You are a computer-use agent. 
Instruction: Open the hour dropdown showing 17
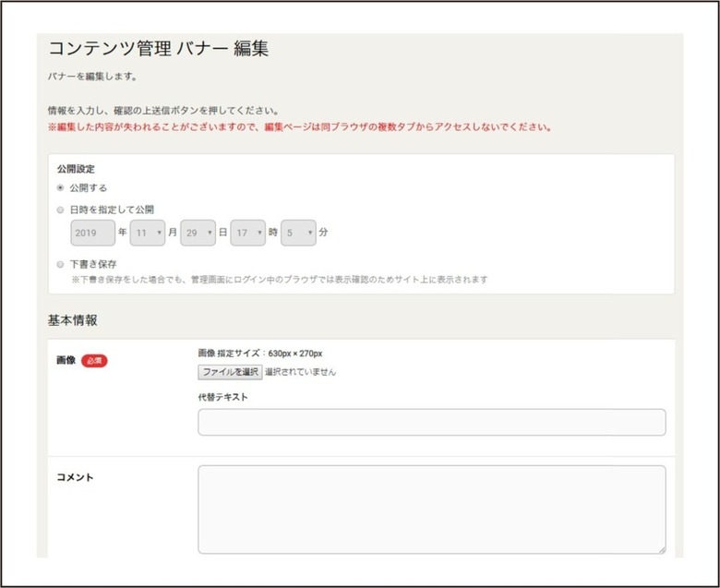point(248,233)
